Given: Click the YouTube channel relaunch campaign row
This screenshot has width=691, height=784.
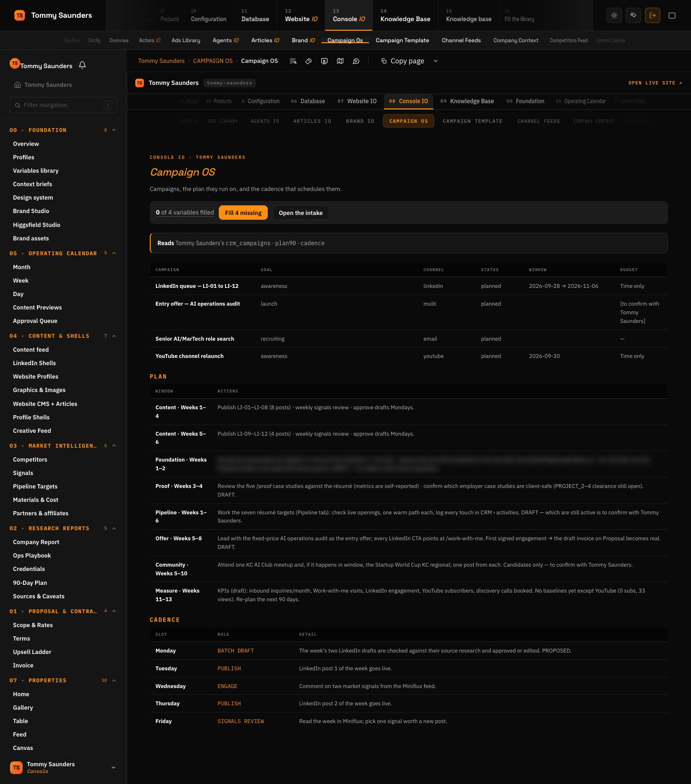Looking at the screenshot, I should (x=408, y=356).
